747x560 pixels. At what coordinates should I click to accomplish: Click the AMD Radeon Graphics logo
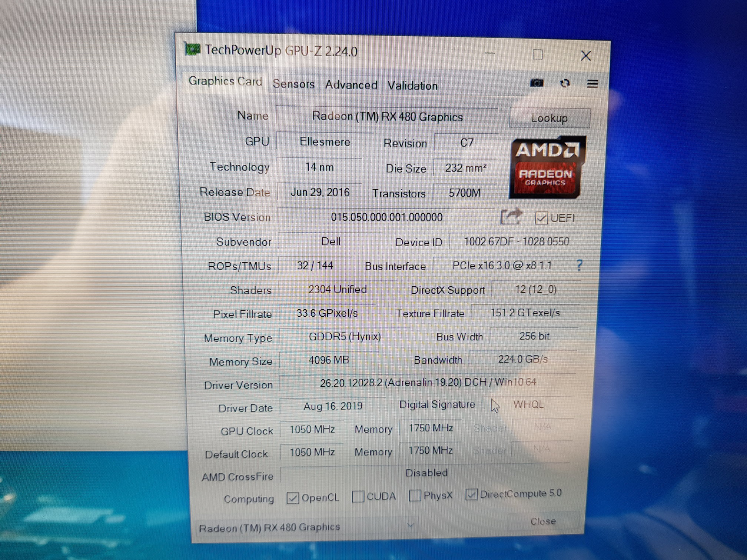(547, 167)
